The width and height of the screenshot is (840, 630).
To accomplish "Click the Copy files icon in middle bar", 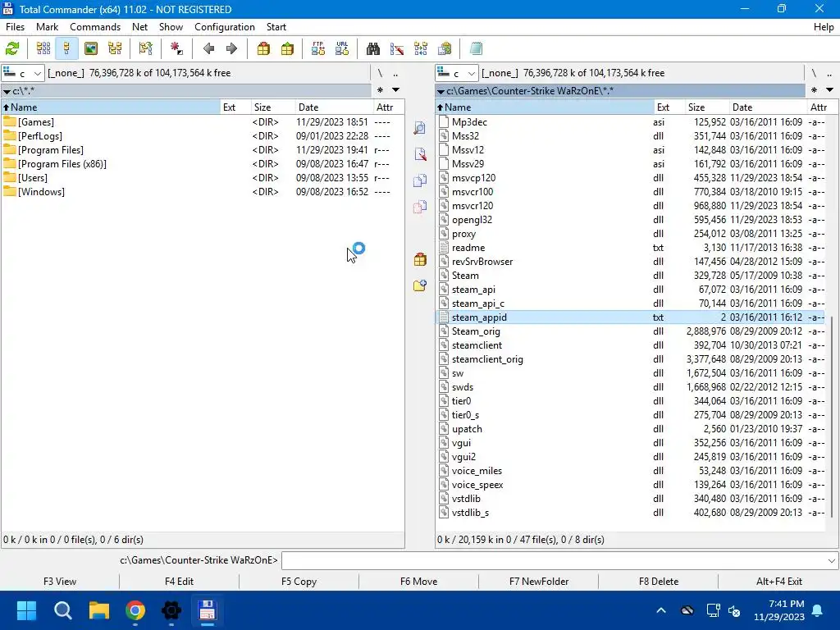I will click(x=420, y=180).
